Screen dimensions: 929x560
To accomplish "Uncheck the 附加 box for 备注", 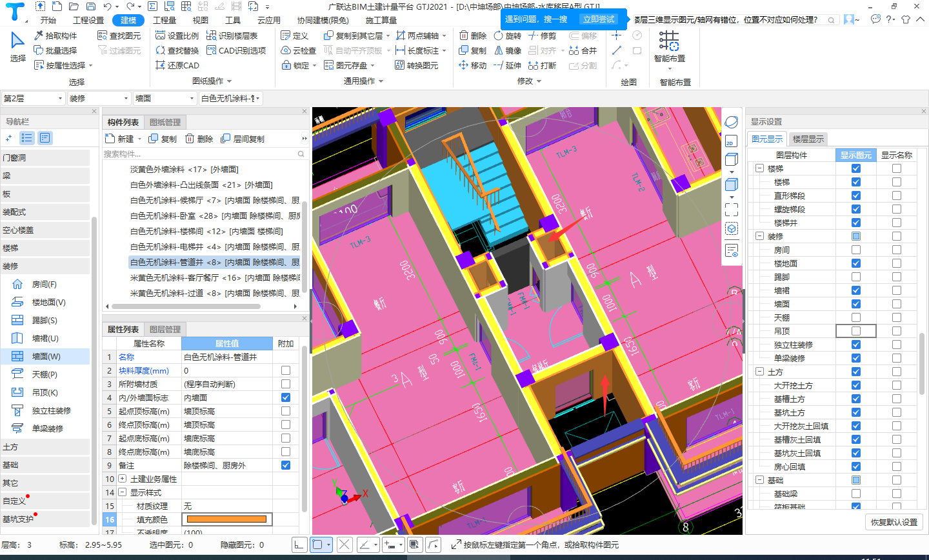I will 286,465.
